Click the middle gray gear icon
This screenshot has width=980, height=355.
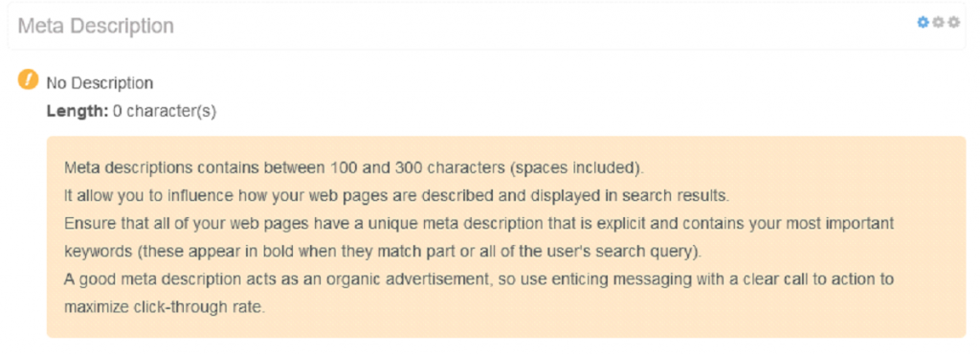point(938,23)
